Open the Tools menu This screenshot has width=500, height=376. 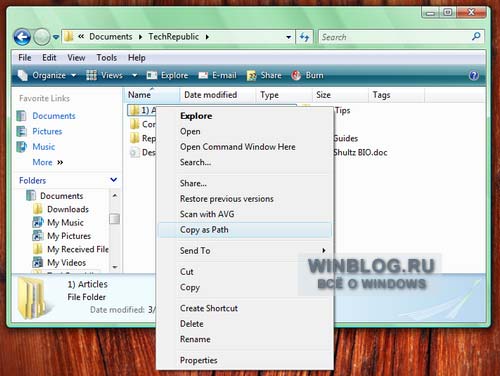(107, 58)
